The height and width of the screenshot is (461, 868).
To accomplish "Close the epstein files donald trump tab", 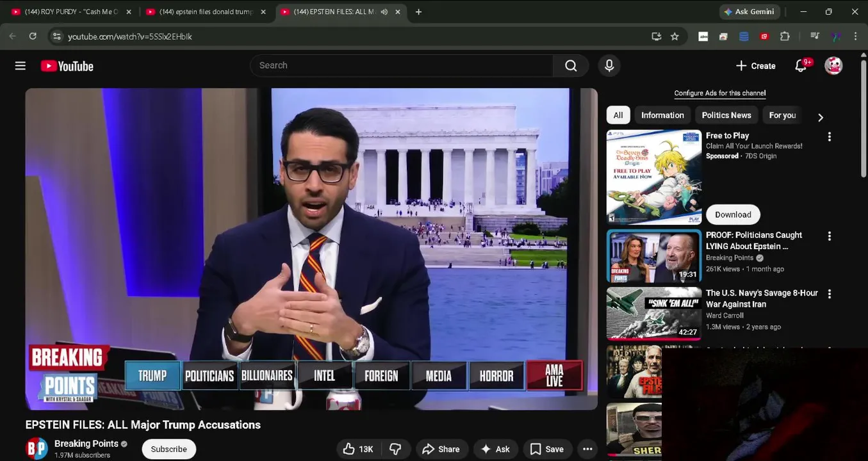I will pyautogui.click(x=263, y=12).
